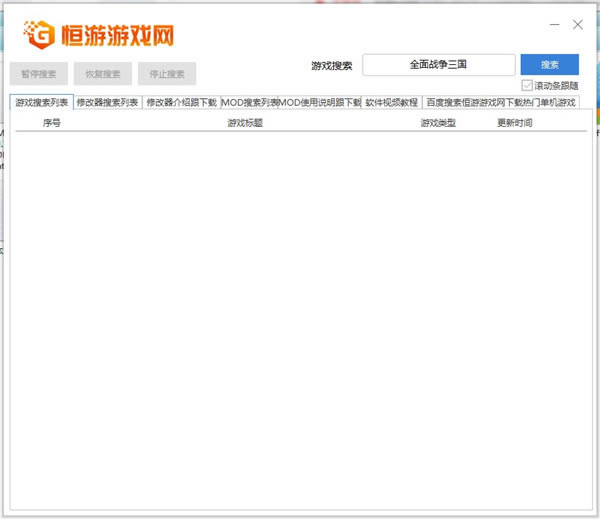The height and width of the screenshot is (519, 600).
Task: Close the application window
Action: [x=576, y=23]
